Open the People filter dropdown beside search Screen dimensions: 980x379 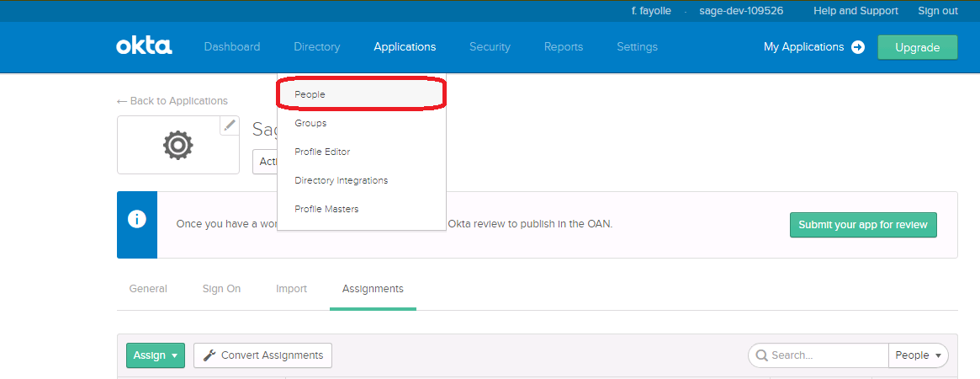tap(918, 355)
